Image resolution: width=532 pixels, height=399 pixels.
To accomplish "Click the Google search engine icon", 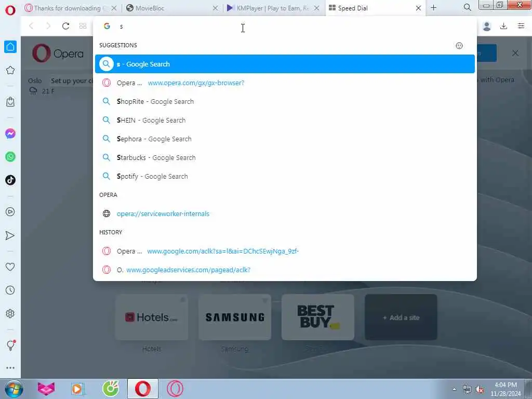I will click(x=107, y=26).
